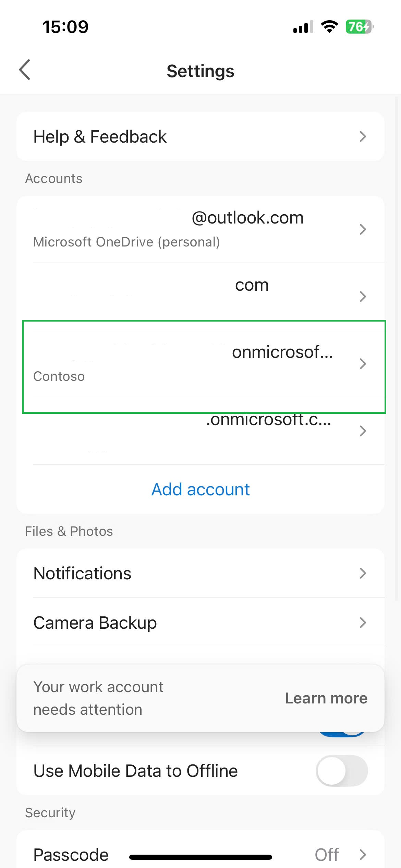Tap the clock showing 15:09
Viewport: 401px width, 868px height.
(x=65, y=27)
